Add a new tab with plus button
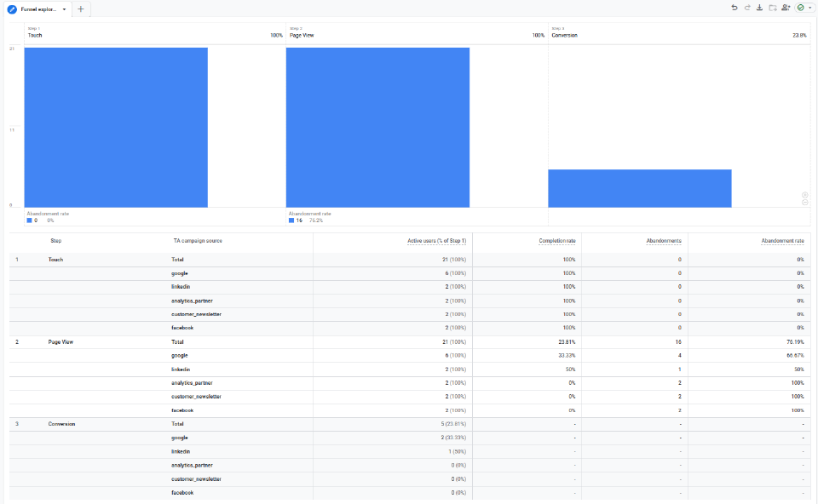Viewport: 818px width, 504px height. tap(81, 9)
